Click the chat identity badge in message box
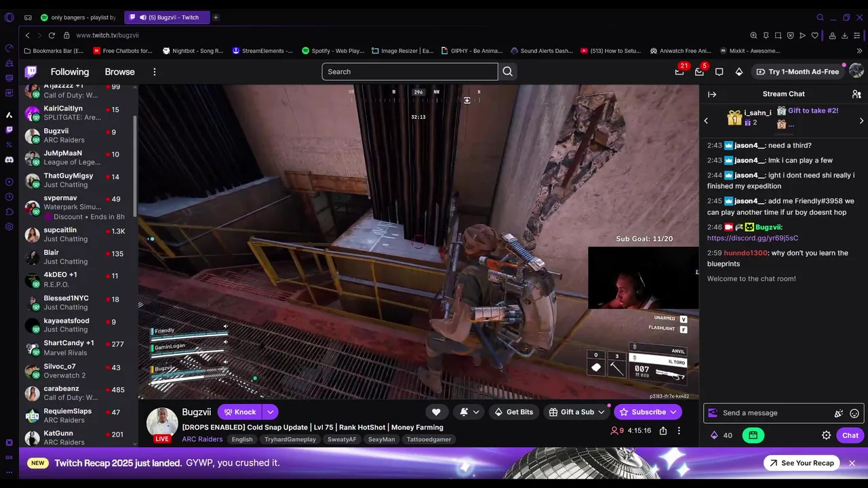The width and height of the screenshot is (868, 488). click(713, 413)
